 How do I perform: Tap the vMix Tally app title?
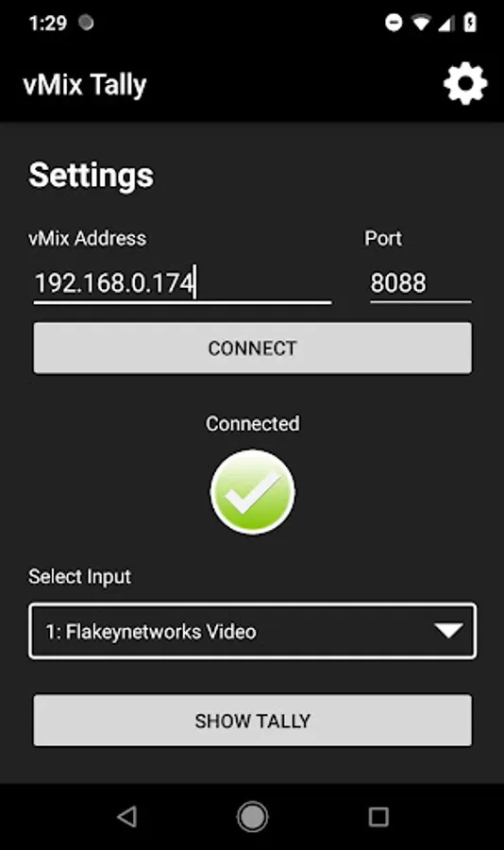(x=85, y=85)
